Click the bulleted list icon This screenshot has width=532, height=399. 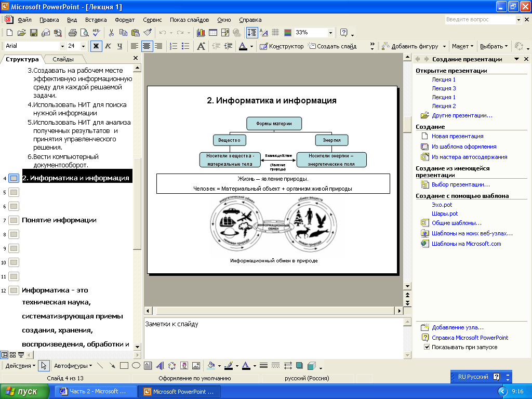click(x=185, y=46)
